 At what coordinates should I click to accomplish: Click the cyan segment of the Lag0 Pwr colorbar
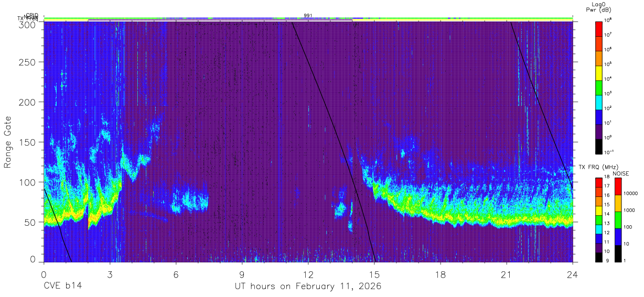(x=599, y=102)
